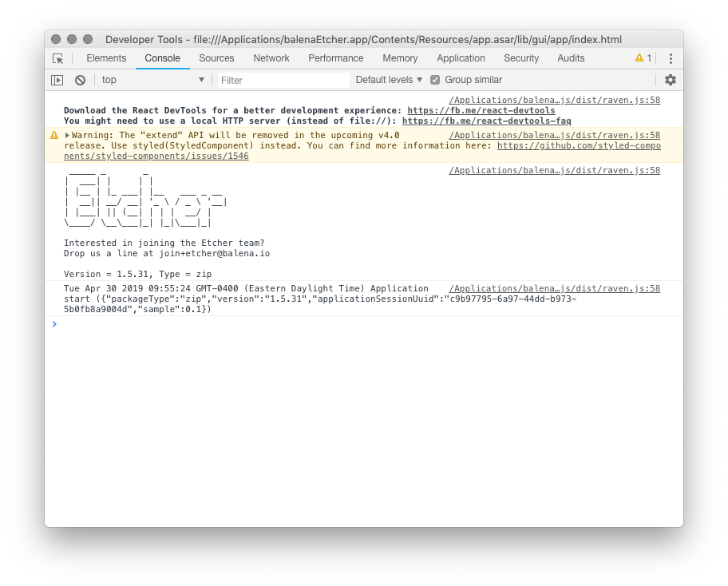Open console settings gear icon
728x586 pixels.
[670, 80]
